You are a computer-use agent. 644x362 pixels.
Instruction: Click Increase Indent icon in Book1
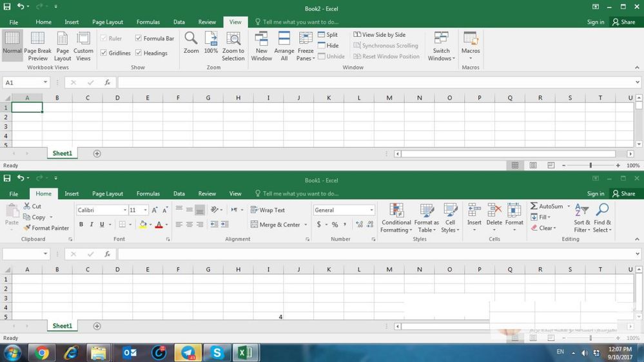[225, 225]
